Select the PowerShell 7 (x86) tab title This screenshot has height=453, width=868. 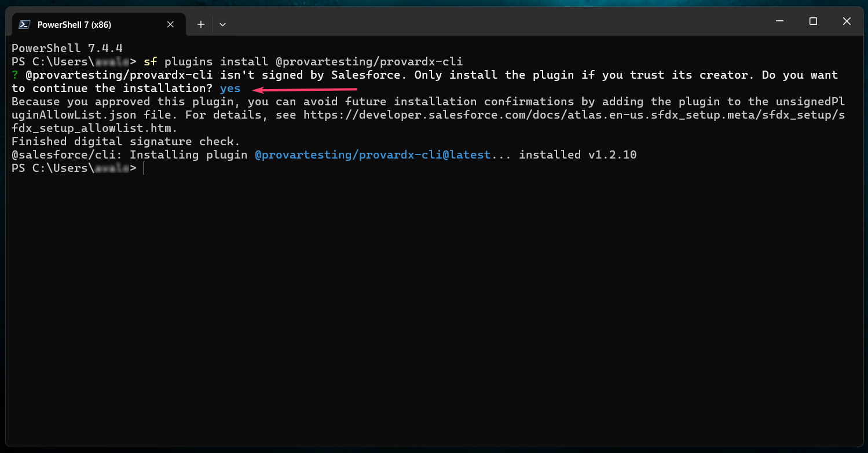click(x=74, y=24)
